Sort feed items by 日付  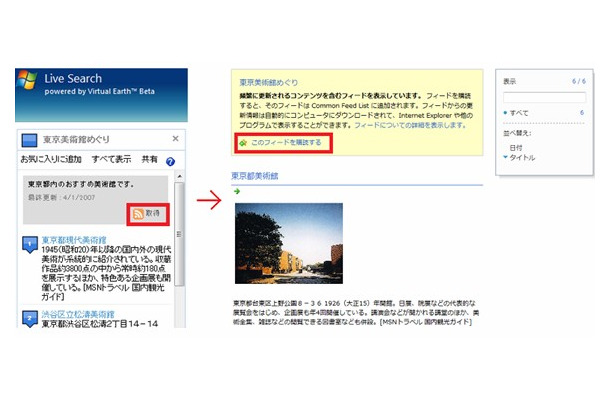point(516,148)
